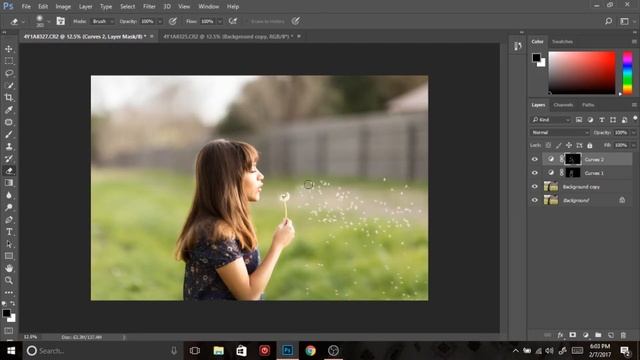Select the Rectangle shape tool

tap(9, 256)
